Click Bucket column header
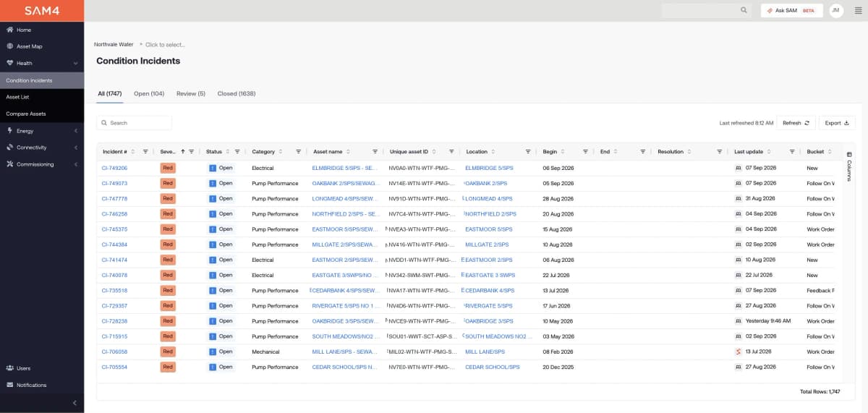This screenshot has width=868, height=413. (x=815, y=152)
